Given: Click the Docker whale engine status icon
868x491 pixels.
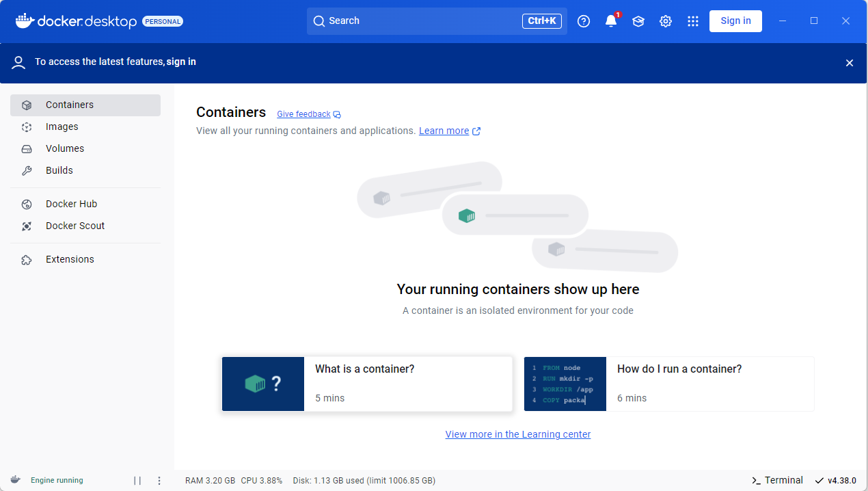Looking at the screenshot, I should point(15,480).
